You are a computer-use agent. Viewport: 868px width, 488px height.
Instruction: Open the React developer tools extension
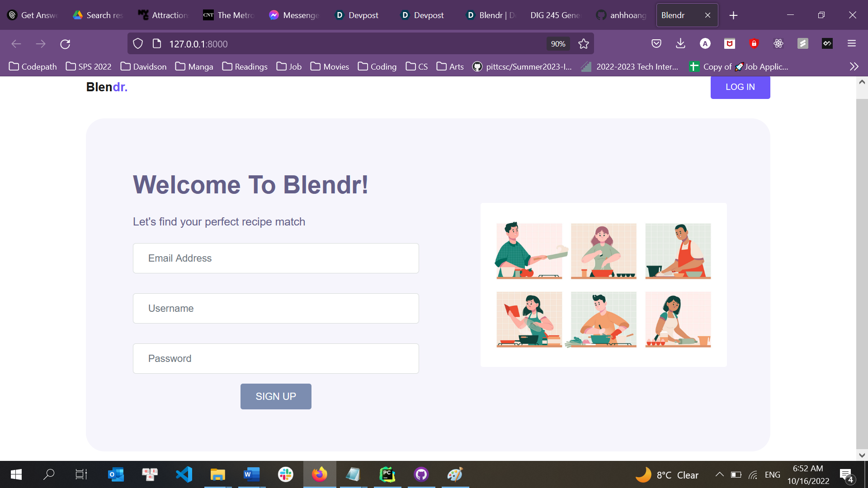pos(778,43)
